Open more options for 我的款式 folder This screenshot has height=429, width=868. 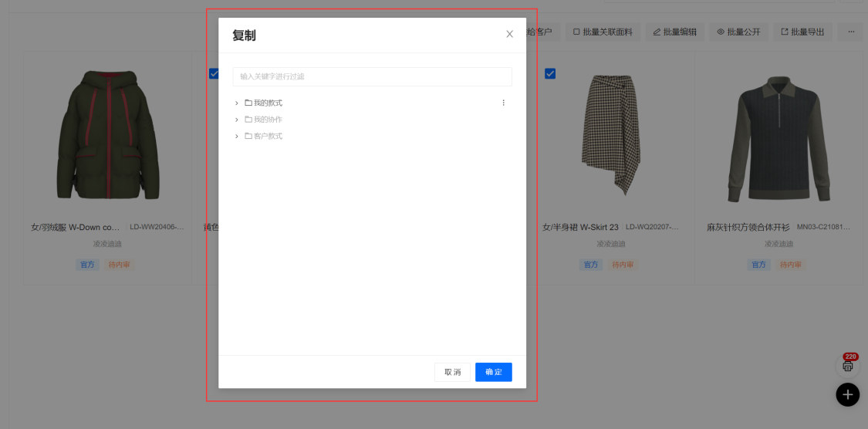504,103
